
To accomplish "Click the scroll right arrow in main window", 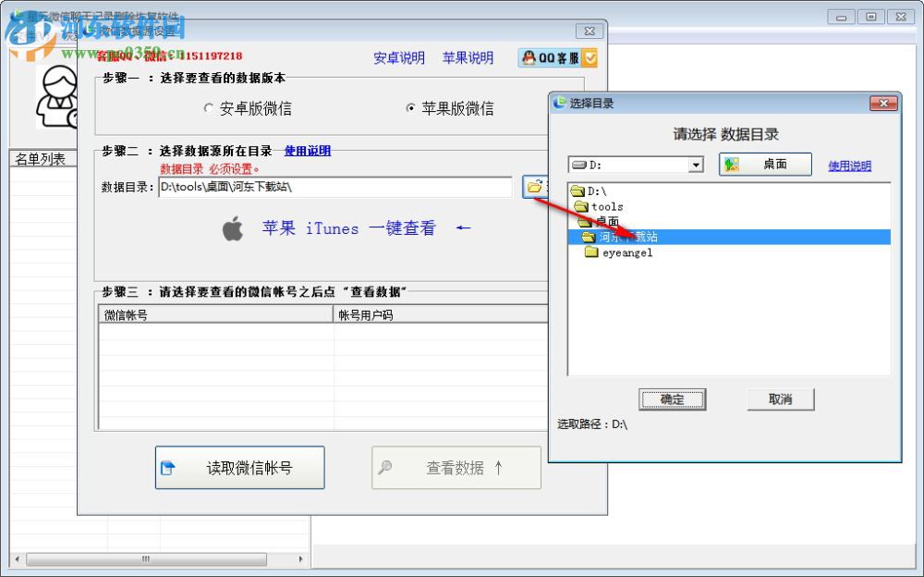I will 301,559.
